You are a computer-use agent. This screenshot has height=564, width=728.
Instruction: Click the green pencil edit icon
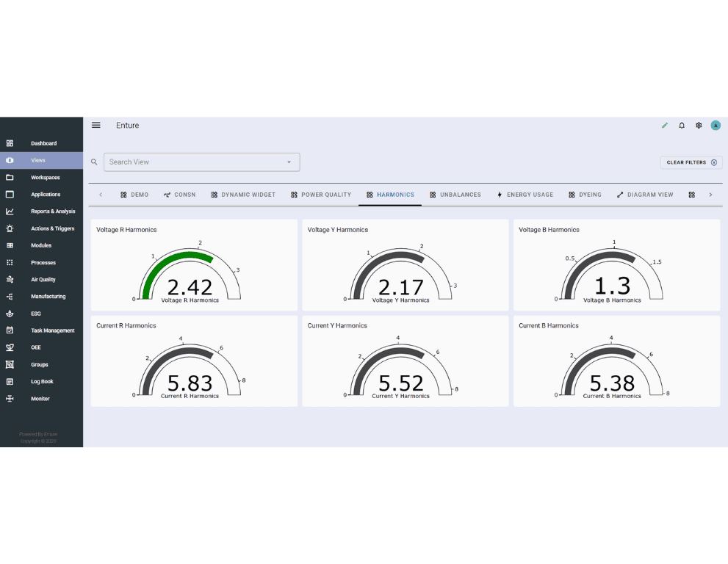[665, 126]
